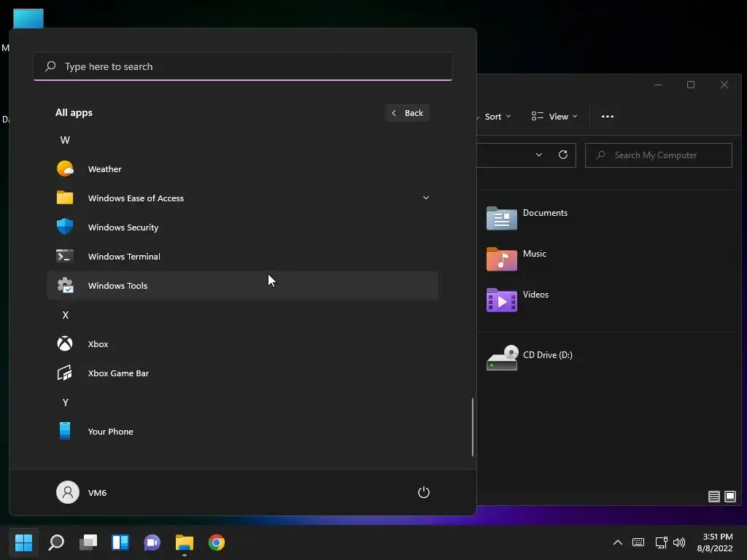Click the Search My Computer field
Screen dimensions: 747x560
(659, 155)
